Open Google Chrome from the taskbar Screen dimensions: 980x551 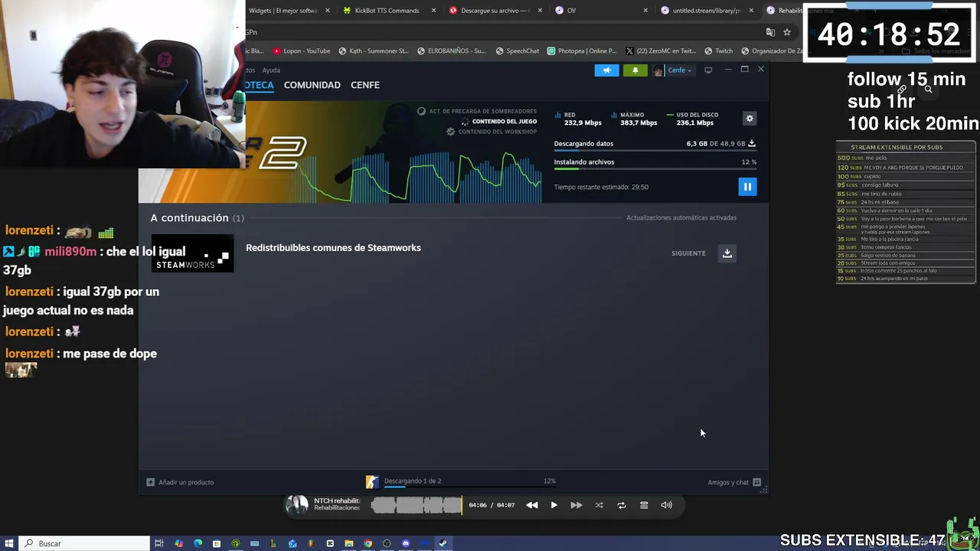(x=367, y=543)
